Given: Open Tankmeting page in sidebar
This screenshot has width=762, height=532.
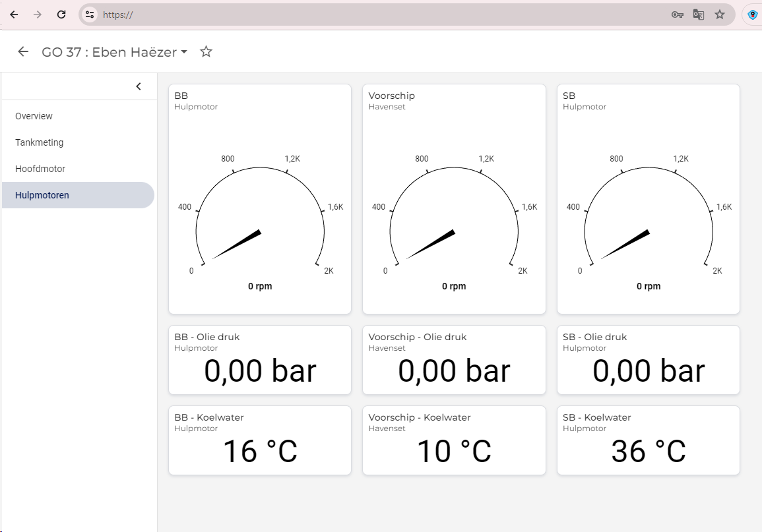Looking at the screenshot, I should (x=39, y=142).
